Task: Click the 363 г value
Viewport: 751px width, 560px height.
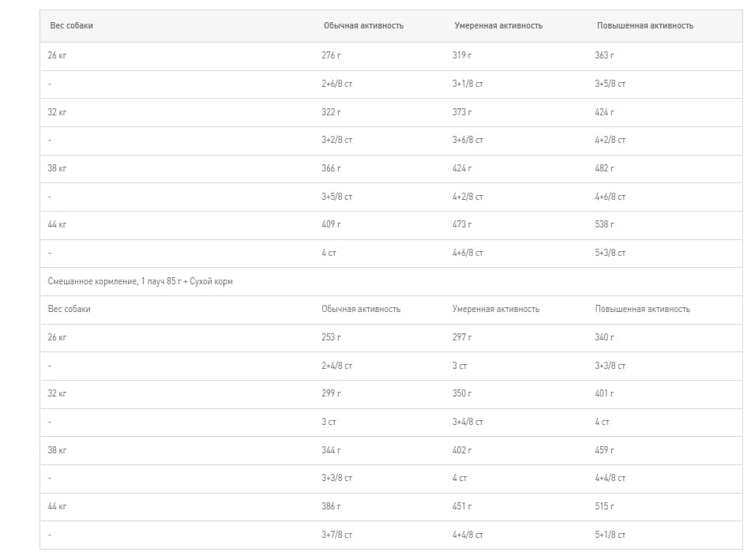Action: tap(604, 55)
